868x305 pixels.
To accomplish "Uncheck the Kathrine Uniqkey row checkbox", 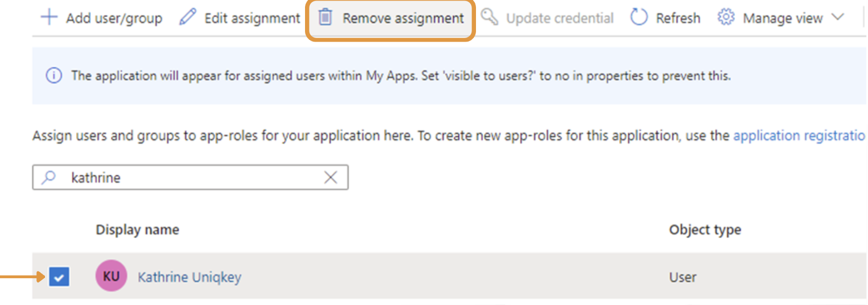I will [59, 277].
